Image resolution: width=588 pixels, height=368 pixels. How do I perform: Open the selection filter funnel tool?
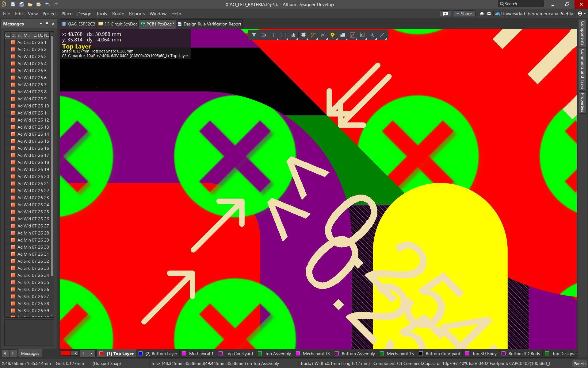pos(254,35)
